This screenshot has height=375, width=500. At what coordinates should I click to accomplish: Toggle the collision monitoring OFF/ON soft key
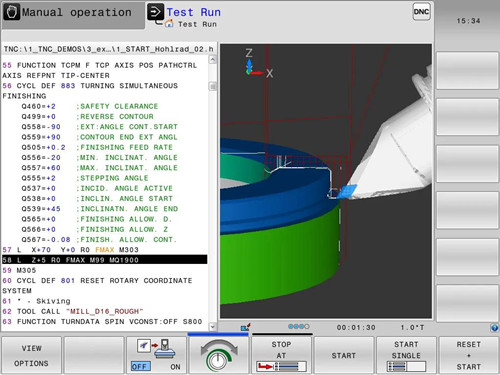[156, 355]
